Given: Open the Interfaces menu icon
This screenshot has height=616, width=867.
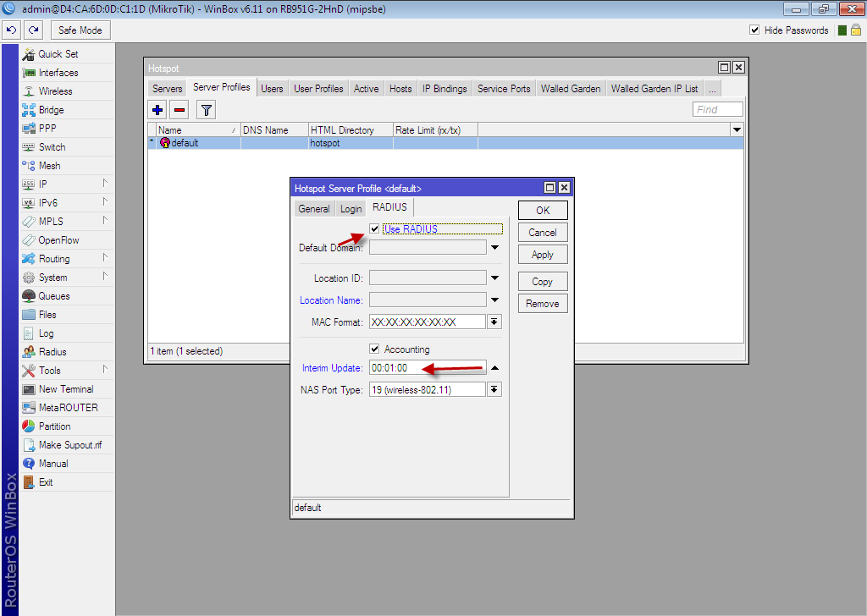Looking at the screenshot, I should click(29, 73).
